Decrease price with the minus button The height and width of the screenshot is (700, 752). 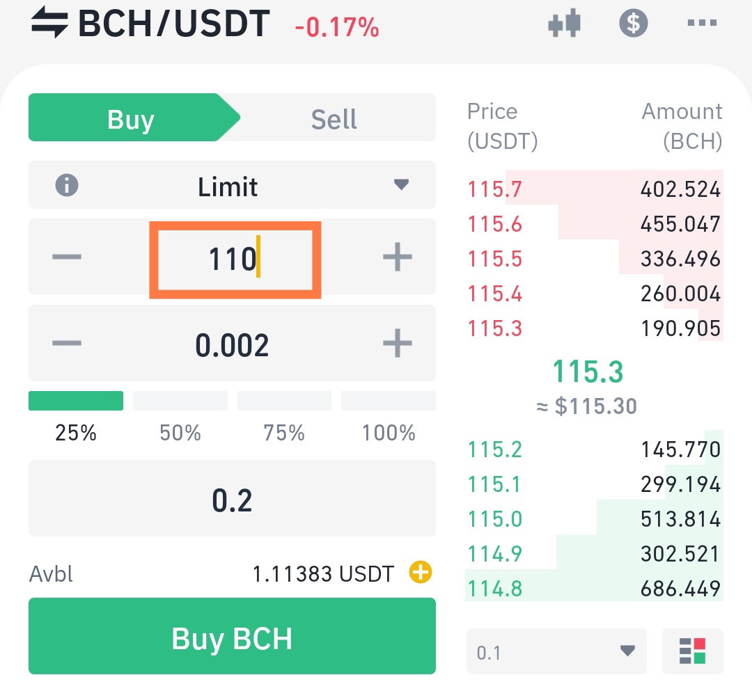tap(67, 257)
